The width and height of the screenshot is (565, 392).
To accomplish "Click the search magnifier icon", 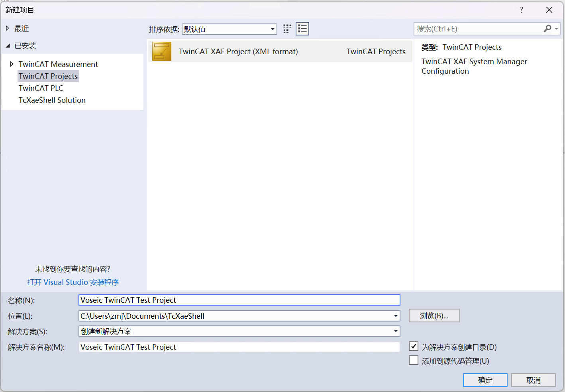I will pyautogui.click(x=547, y=29).
